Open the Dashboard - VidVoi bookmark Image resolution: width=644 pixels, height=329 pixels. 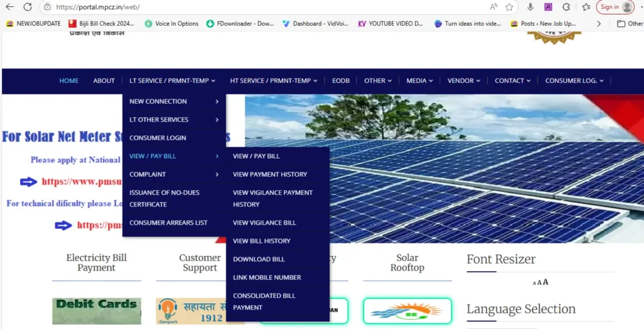tap(316, 24)
